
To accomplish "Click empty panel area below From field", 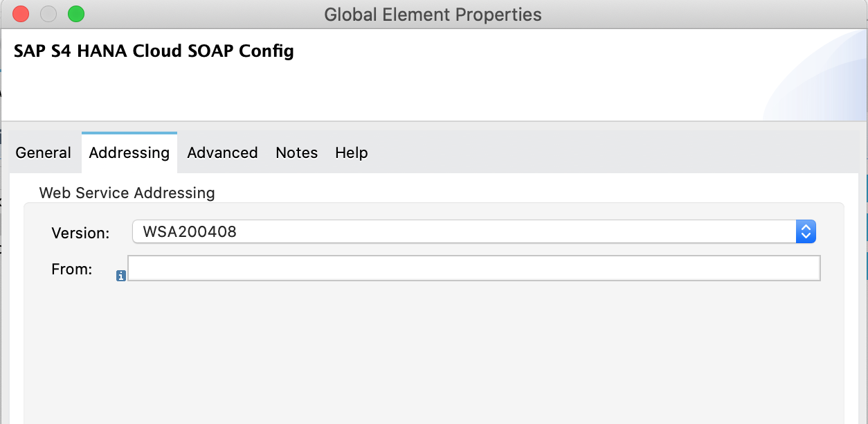I will click(x=433, y=353).
